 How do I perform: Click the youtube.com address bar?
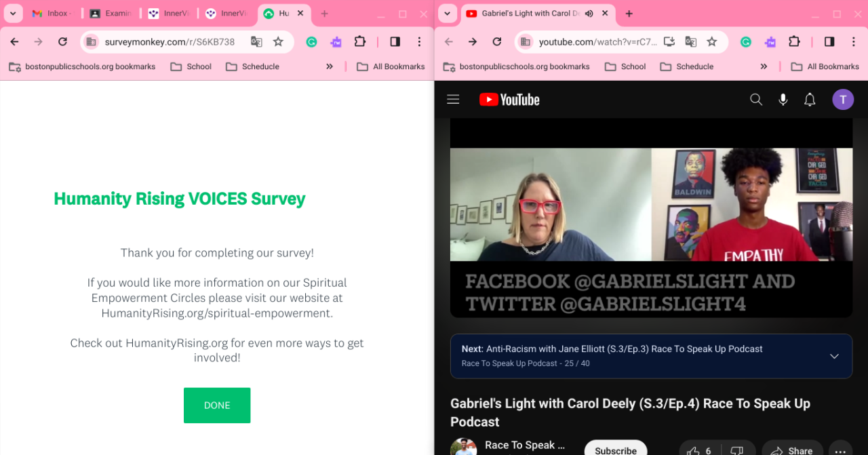tap(598, 42)
